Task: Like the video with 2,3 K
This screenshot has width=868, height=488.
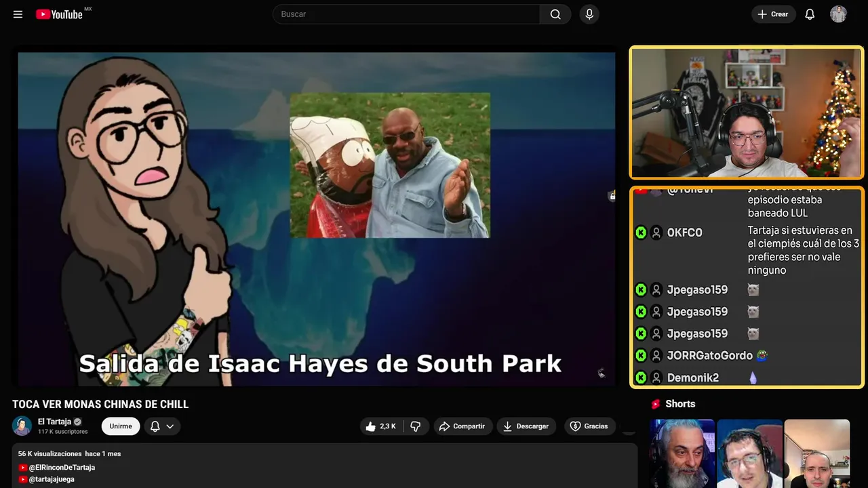Action: 380,426
